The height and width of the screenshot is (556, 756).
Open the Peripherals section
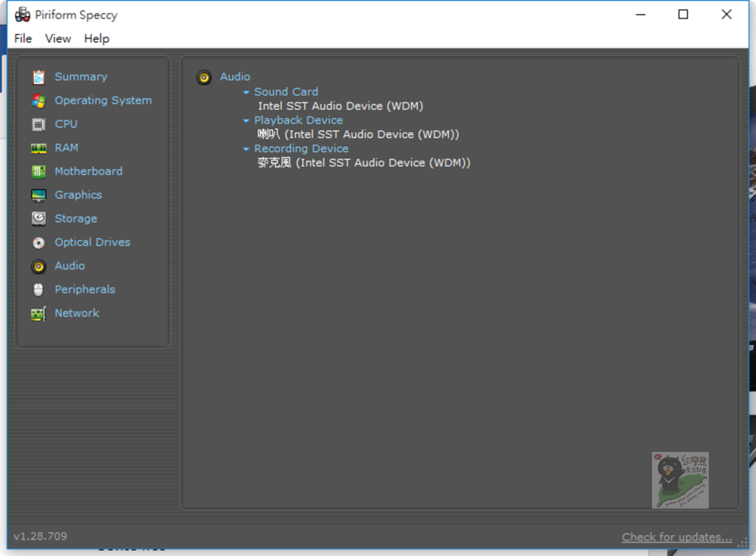[85, 289]
